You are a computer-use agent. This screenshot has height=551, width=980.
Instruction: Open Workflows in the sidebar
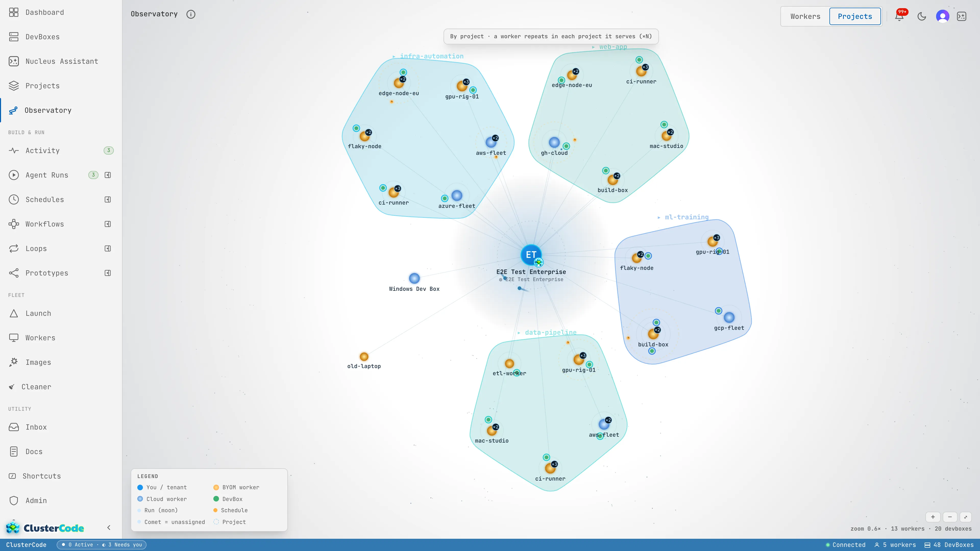click(x=45, y=224)
